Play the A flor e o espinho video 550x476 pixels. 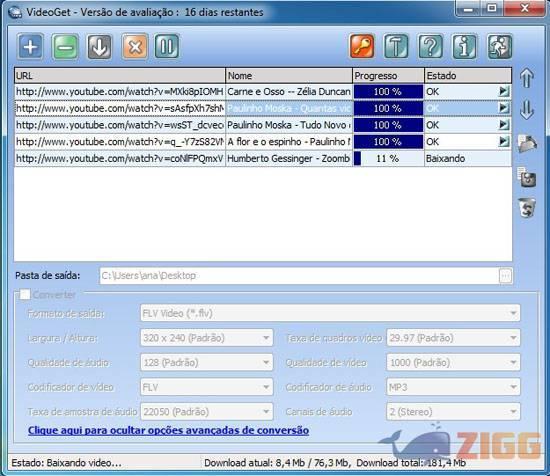tap(504, 141)
